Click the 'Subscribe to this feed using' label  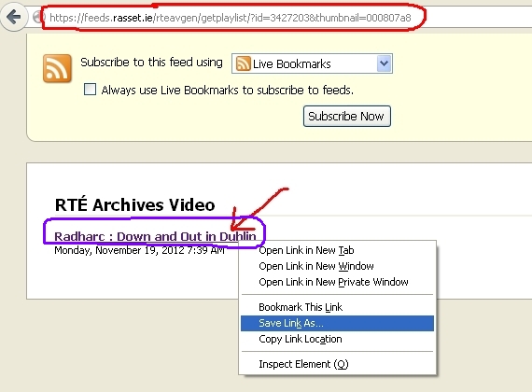click(151, 63)
